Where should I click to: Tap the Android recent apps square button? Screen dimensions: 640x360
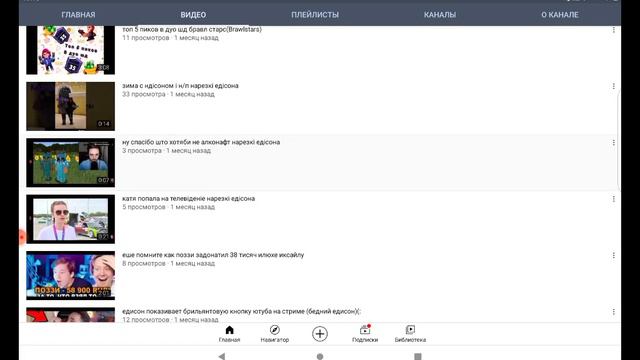tap(418, 357)
